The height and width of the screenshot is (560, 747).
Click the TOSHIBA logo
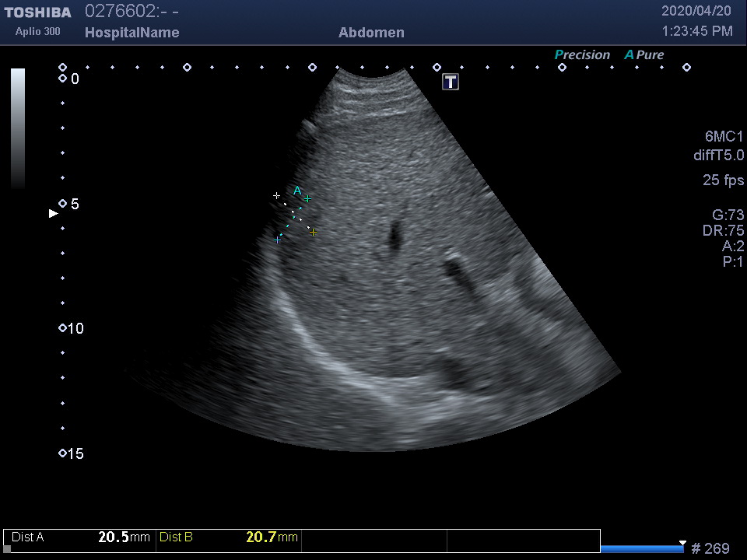37,12
